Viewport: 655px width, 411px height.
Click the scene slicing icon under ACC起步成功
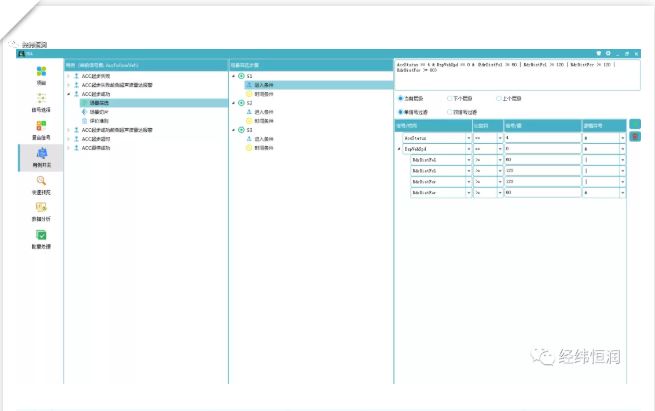click(x=84, y=112)
